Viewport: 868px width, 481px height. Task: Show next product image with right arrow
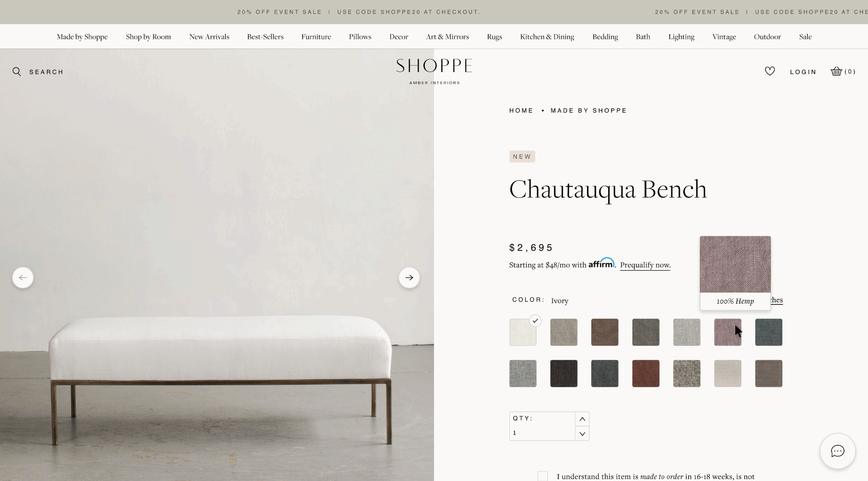pyautogui.click(x=409, y=278)
